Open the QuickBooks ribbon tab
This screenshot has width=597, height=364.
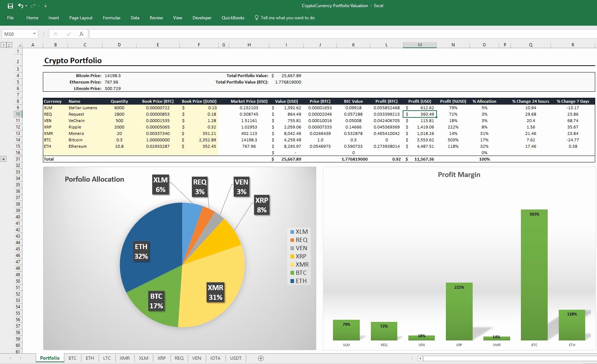pyautogui.click(x=233, y=17)
